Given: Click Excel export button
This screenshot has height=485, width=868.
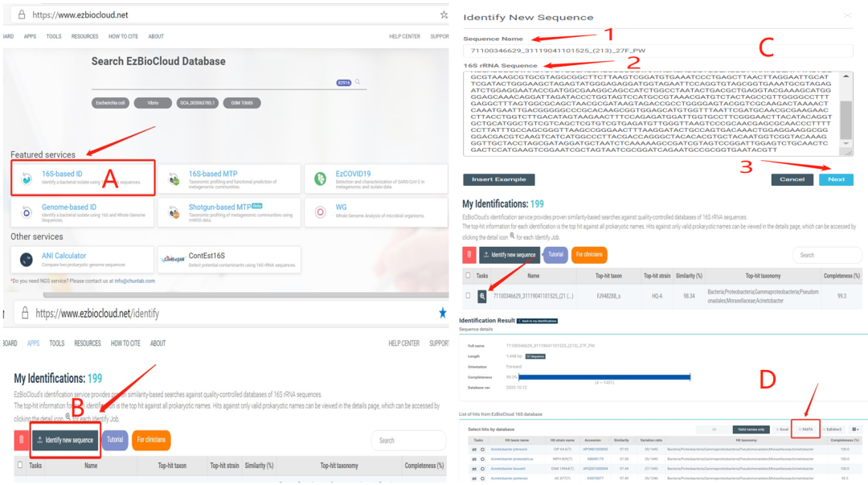Looking at the screenshot, I should click(782, 430).
